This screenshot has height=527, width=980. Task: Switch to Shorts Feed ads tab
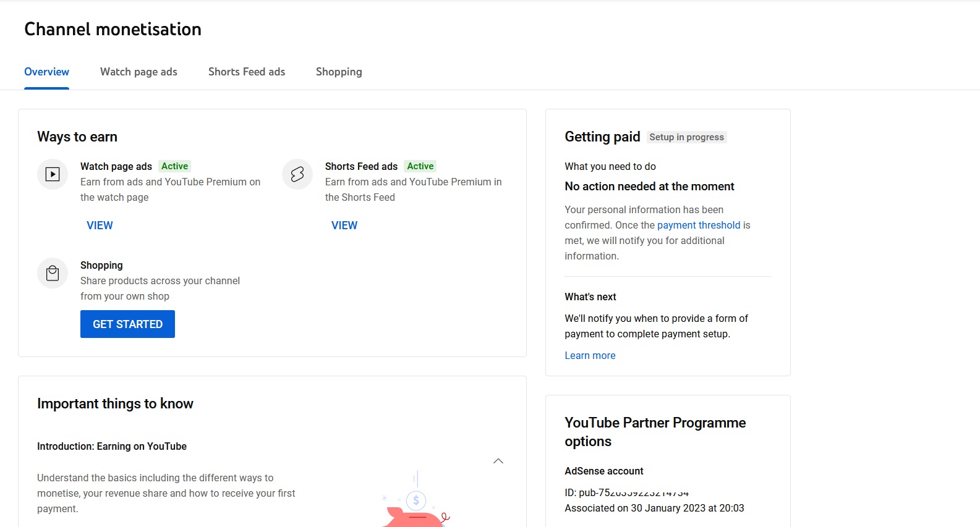(x=247, y=72)
